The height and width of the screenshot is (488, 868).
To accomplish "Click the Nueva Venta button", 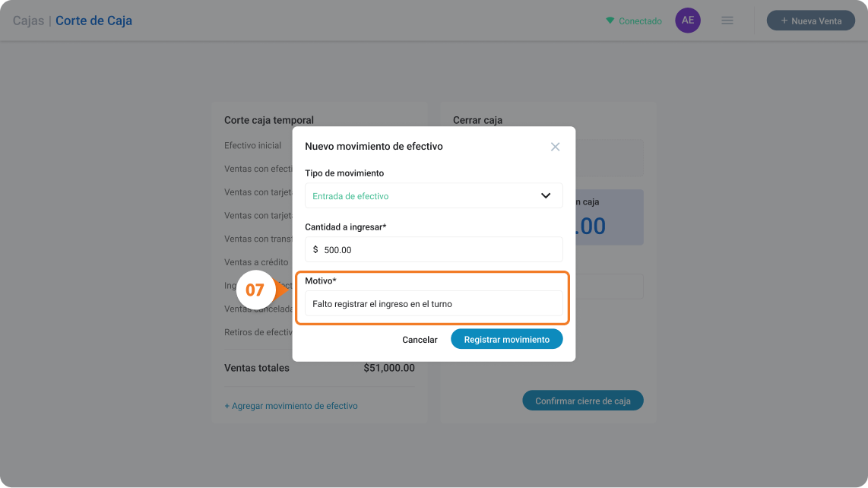I will (810, 21).
